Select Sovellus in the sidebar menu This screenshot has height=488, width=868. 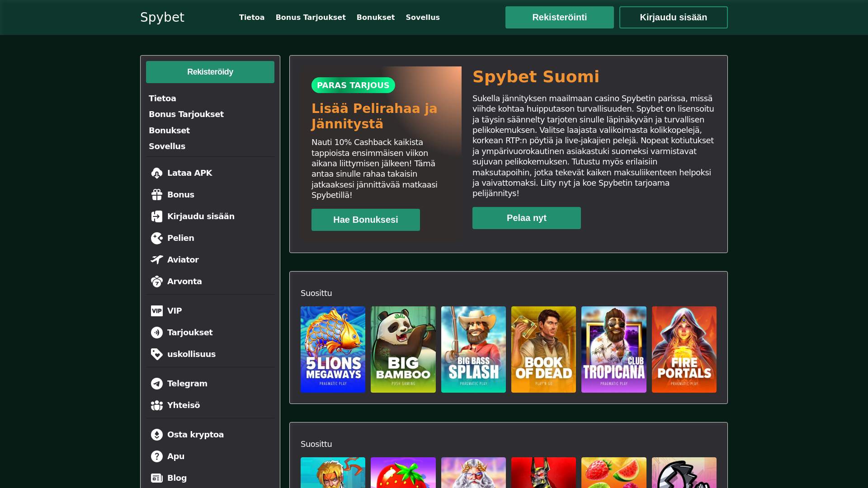coord(167,146)
